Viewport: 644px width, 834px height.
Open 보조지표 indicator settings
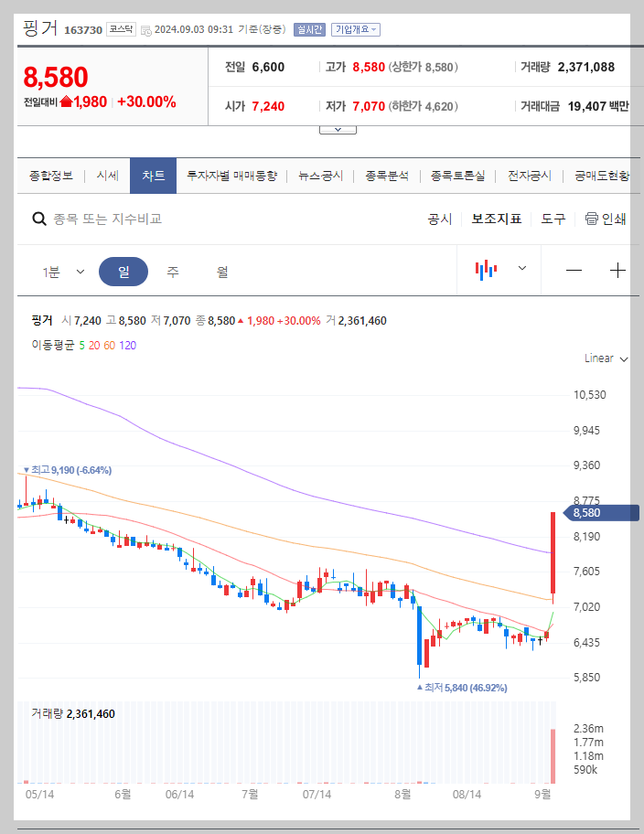pyautogui.click(x=497, y=219)
